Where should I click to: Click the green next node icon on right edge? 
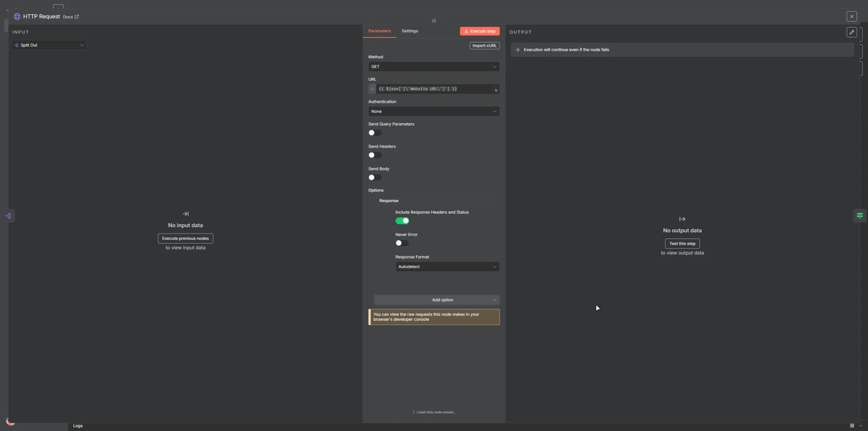click(x=859, y=216)
